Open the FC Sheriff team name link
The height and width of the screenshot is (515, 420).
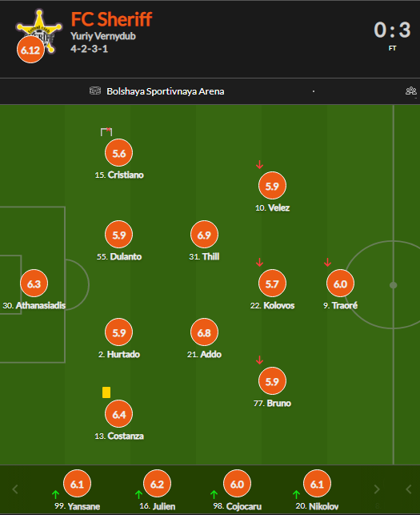click(111, 19)
